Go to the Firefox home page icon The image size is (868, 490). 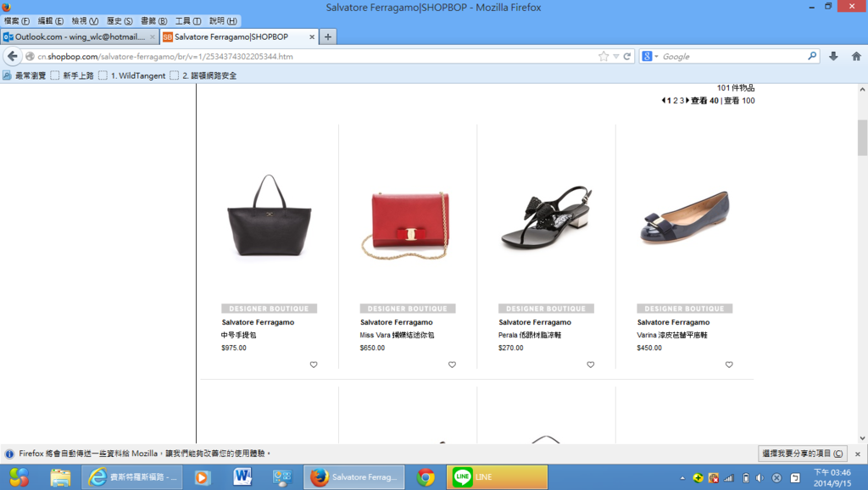[x=856, y=56]
